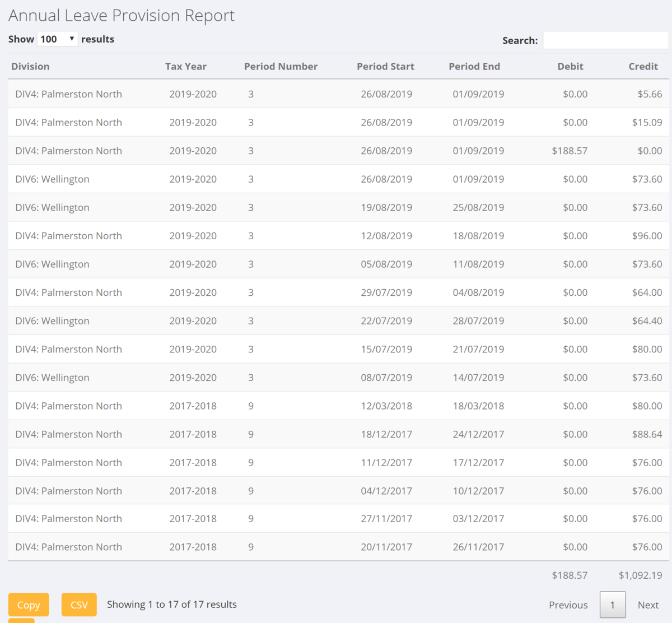Image resolution: width=672 pixels, height=623 pixels.
Task: Open the Show results dropdown
Action: point(57,39)
